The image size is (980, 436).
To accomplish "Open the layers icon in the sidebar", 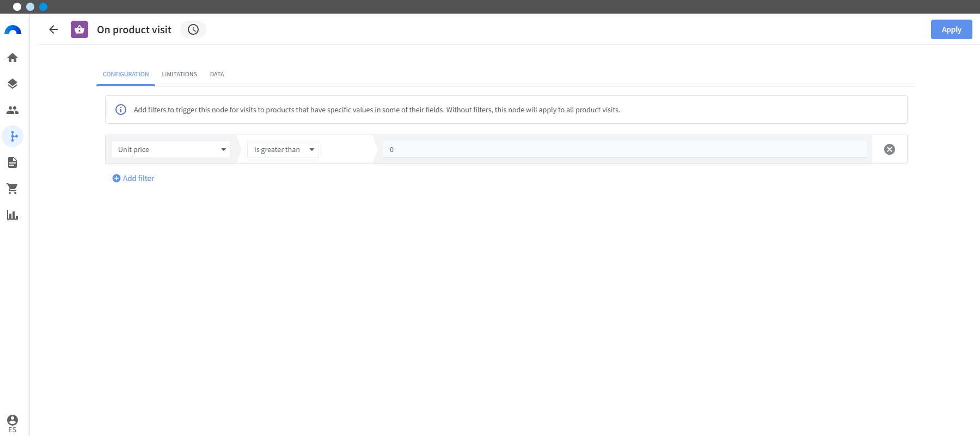I will click(13, 84).
